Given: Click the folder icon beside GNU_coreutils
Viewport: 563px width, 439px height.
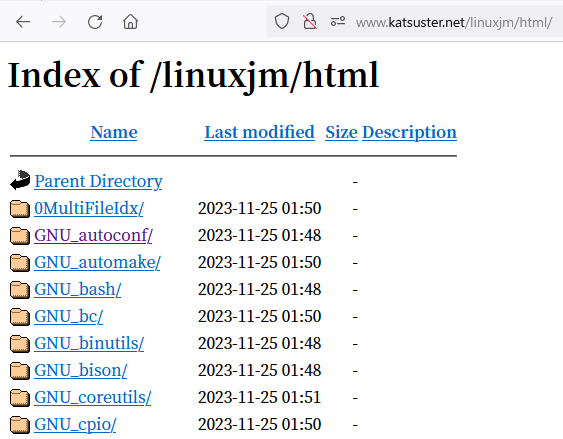Looking at the screenshot, I should click(20, 398).
